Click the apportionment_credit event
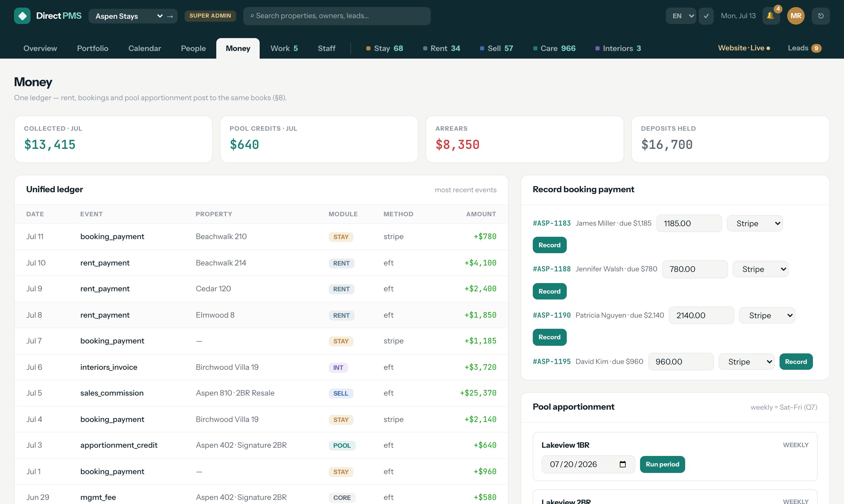This screenshot has width=844, height=504. (x=119, y=445)
